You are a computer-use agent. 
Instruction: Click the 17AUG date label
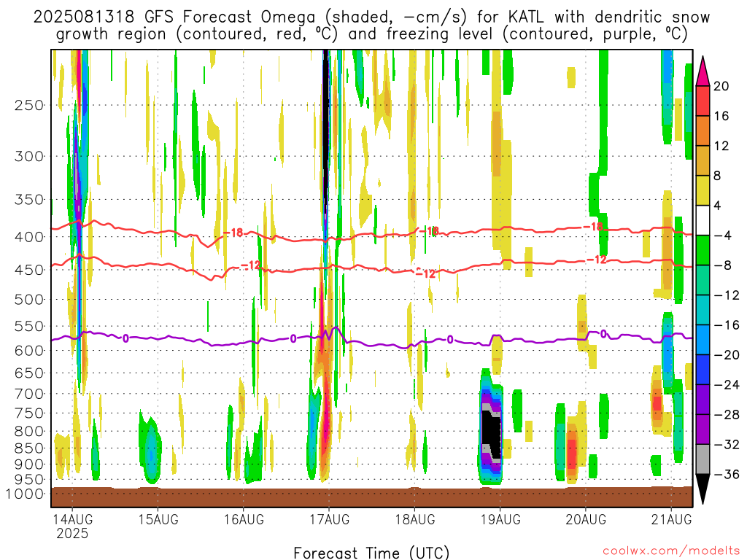329,519
